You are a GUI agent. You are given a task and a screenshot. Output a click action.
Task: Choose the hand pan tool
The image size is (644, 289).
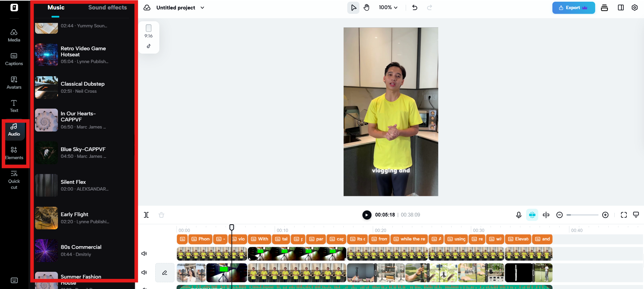pyautogui.click(x=366, y=7)
